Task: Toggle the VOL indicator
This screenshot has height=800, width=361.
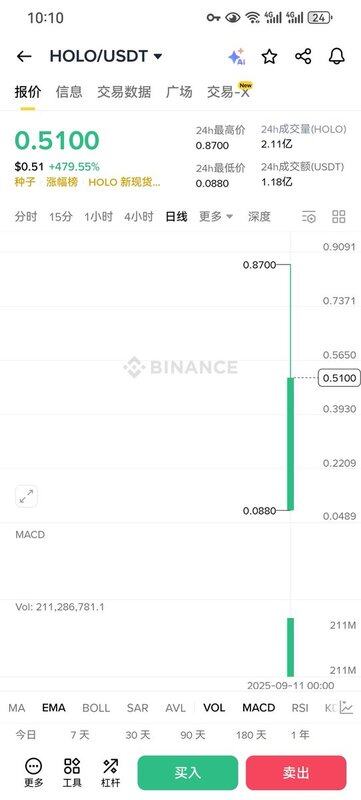Action: point(214,708)
